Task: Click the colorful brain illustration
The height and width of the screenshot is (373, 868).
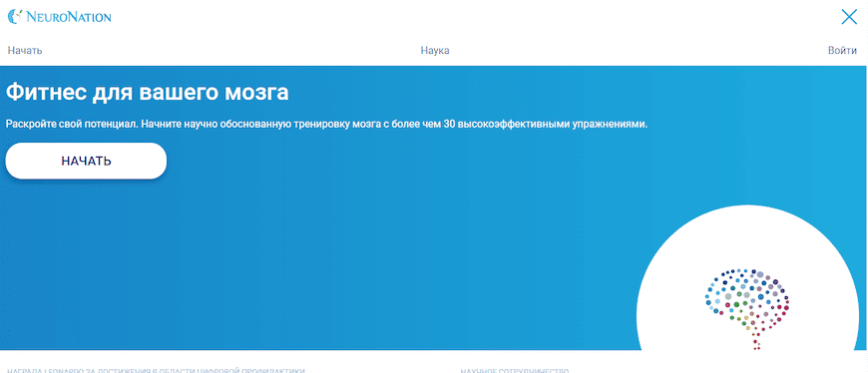Action: point(746,309)
